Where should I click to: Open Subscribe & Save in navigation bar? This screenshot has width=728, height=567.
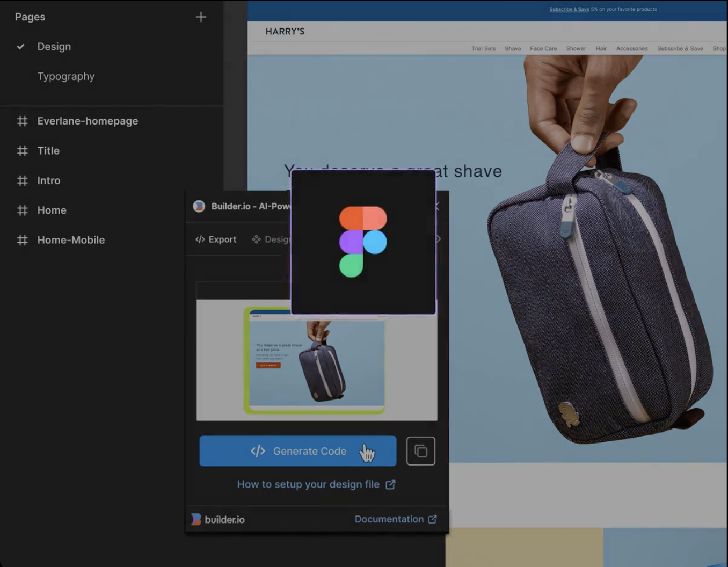[680, 48]
